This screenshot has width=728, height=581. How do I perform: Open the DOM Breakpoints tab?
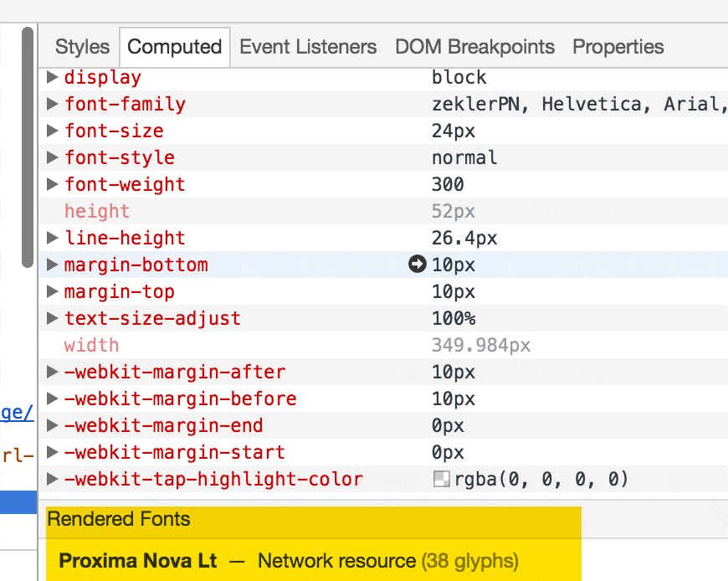(474, 47)
